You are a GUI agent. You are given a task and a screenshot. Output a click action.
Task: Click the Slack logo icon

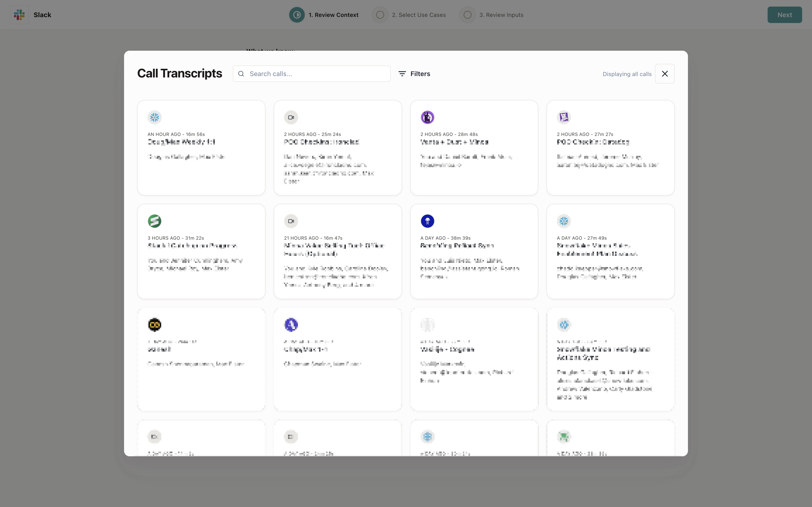19,15
